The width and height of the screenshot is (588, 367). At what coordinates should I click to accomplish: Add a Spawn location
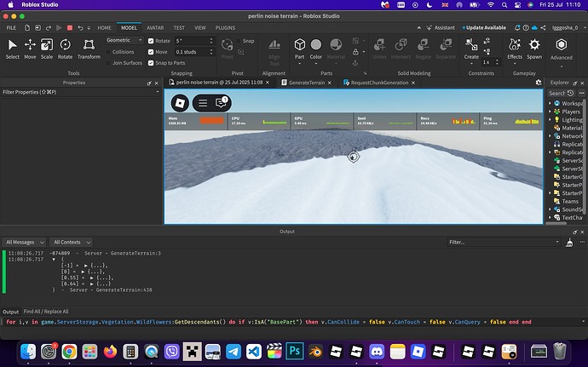click(534, 49)
